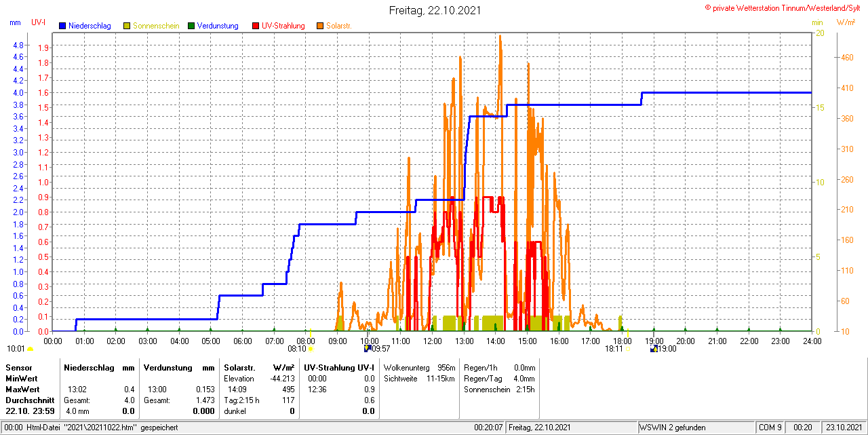Click the 15:00 time axis label
This screenshot has height=435, width=868.
(x=527, y=341)
